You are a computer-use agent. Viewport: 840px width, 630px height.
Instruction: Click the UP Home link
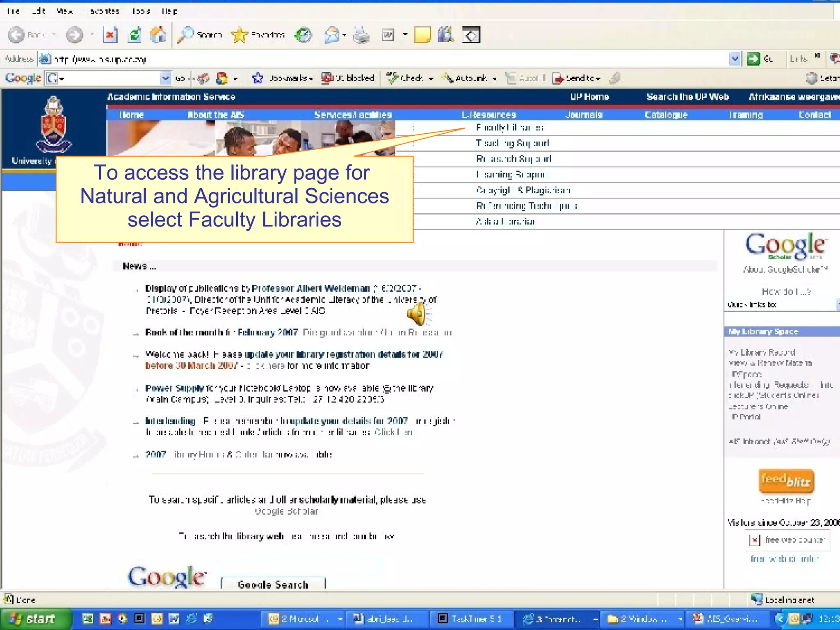point(589,97)
